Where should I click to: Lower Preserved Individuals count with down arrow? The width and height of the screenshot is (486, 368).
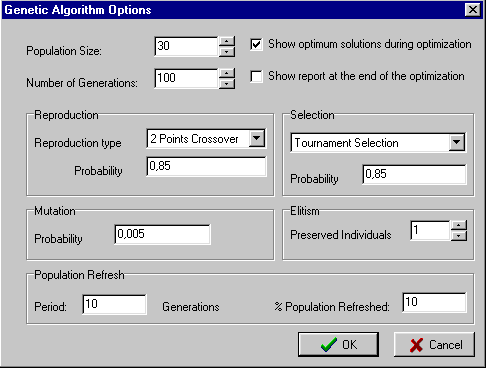(459, 236)
